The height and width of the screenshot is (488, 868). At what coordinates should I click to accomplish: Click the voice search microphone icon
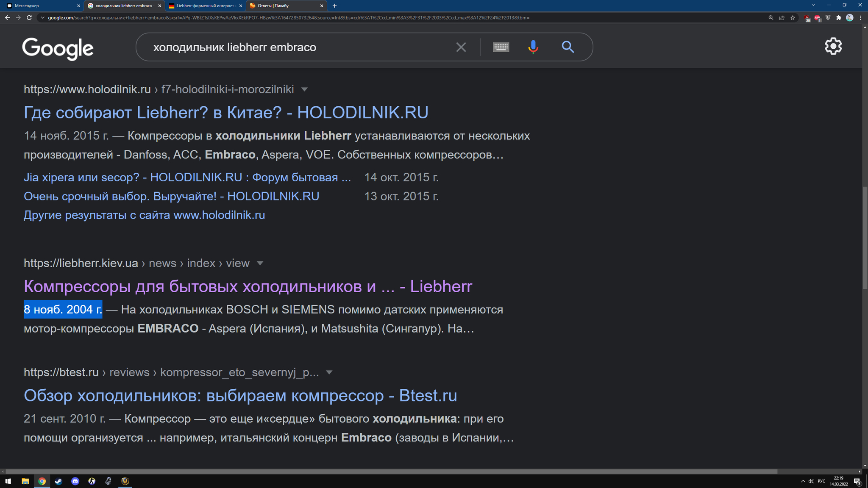point(533,47)
